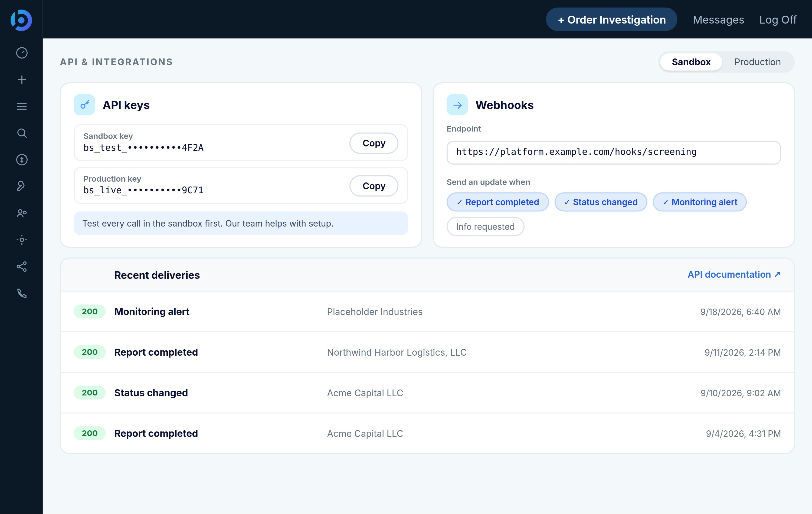812x514 pixels.
Task: Open the users icon in the sidebar
Action: click(x=22, y=213)
